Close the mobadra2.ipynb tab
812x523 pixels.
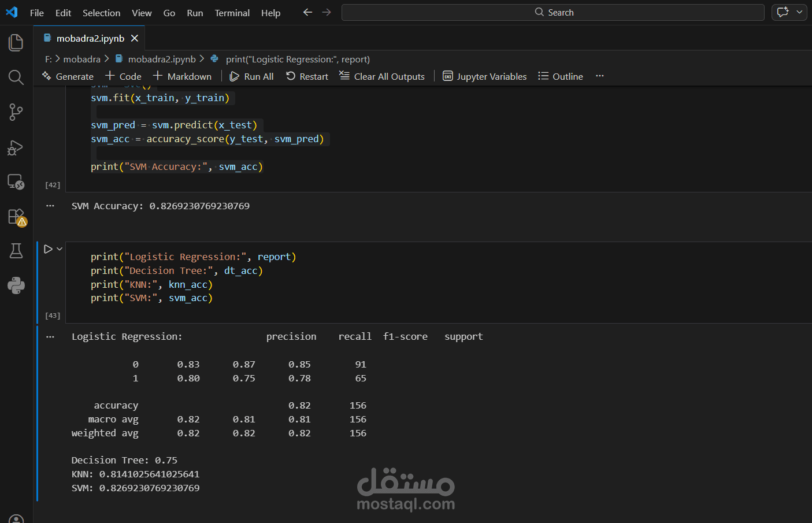(x=135, y=38)
